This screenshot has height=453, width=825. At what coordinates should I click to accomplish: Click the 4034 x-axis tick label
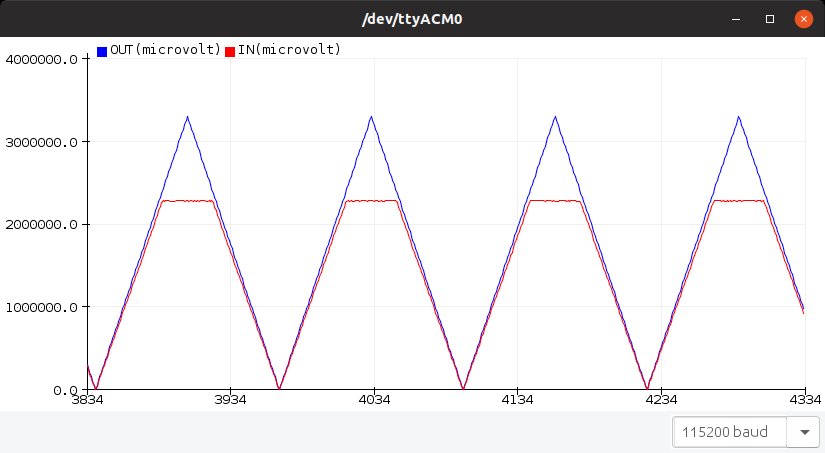374,400
